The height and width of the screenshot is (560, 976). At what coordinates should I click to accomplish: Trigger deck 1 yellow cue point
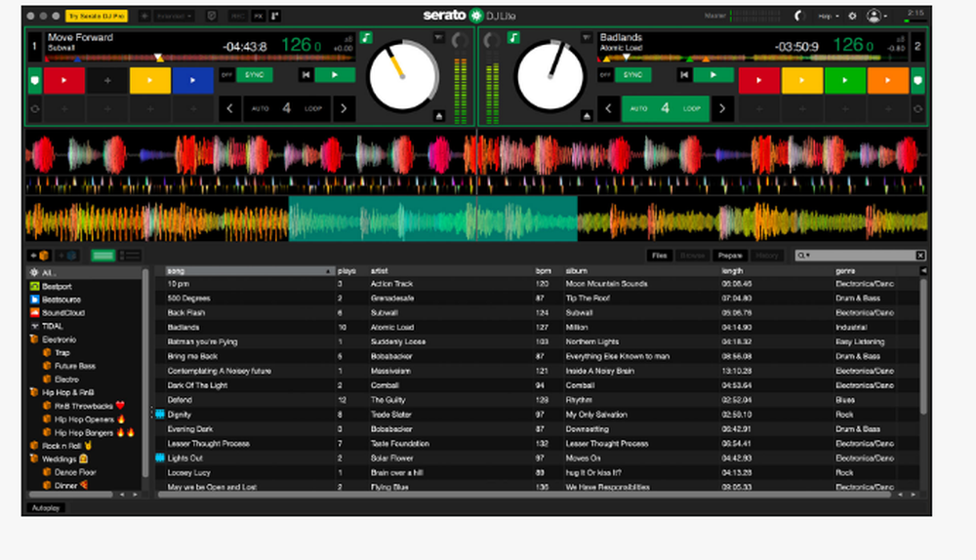click(150, 81)
